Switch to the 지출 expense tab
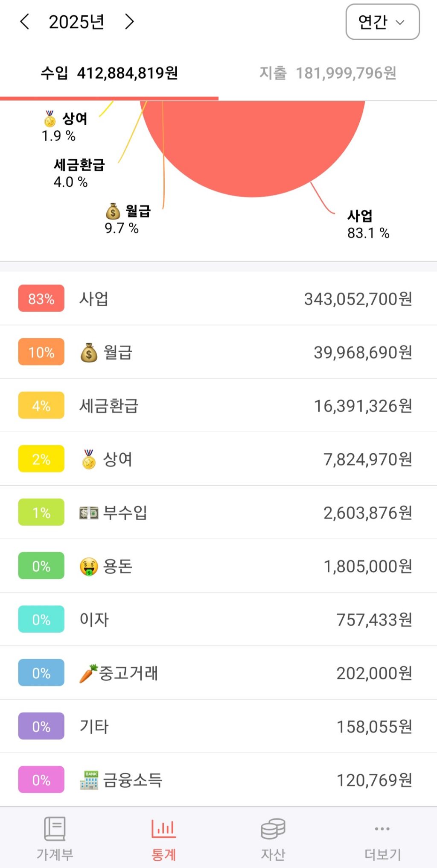Image resolution: width=437 pixels, height=868 pixels. pyautogui.click(x=328, y=73)
